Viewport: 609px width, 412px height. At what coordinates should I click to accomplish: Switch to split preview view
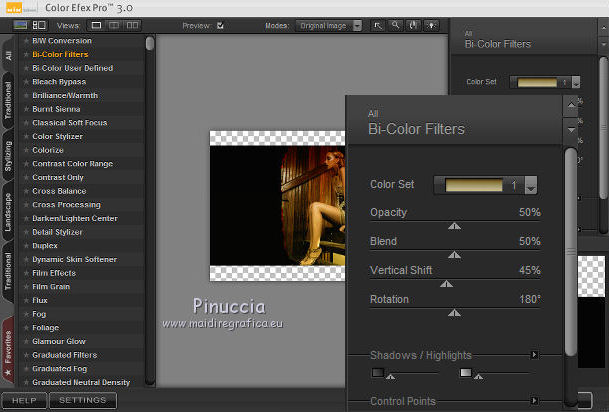115,24
